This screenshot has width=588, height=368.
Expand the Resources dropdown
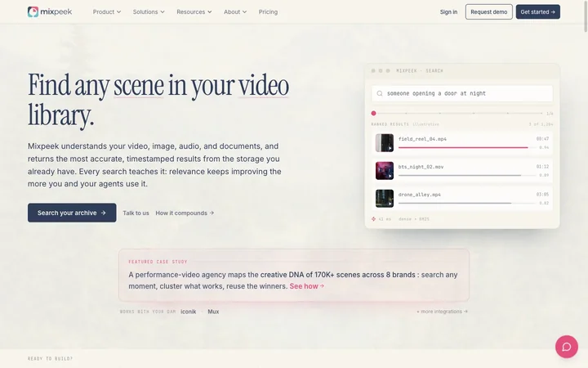pos(194,12)
